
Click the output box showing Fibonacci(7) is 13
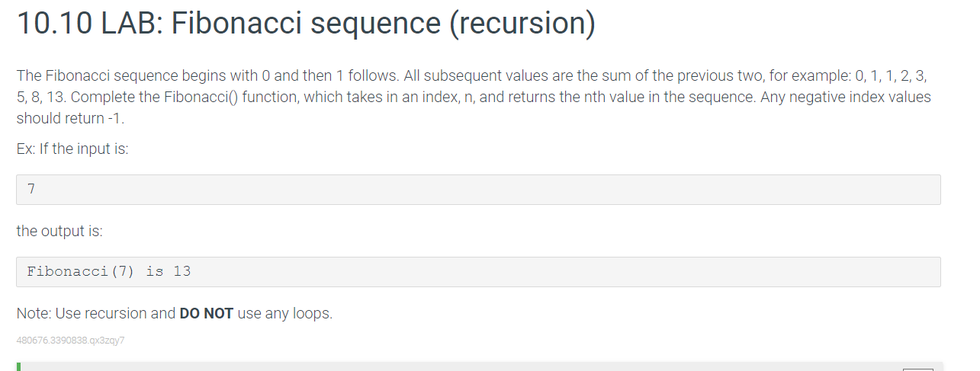click(478, 272)
